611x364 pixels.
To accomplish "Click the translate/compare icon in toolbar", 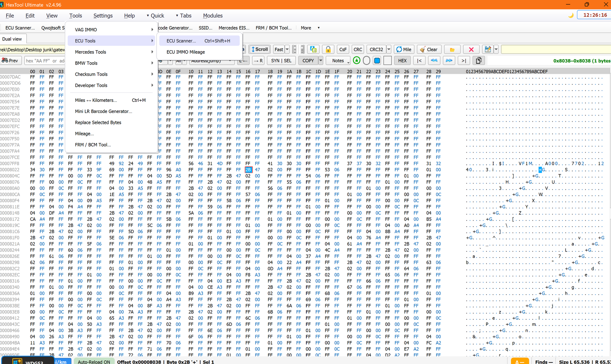I will point(314,49).
